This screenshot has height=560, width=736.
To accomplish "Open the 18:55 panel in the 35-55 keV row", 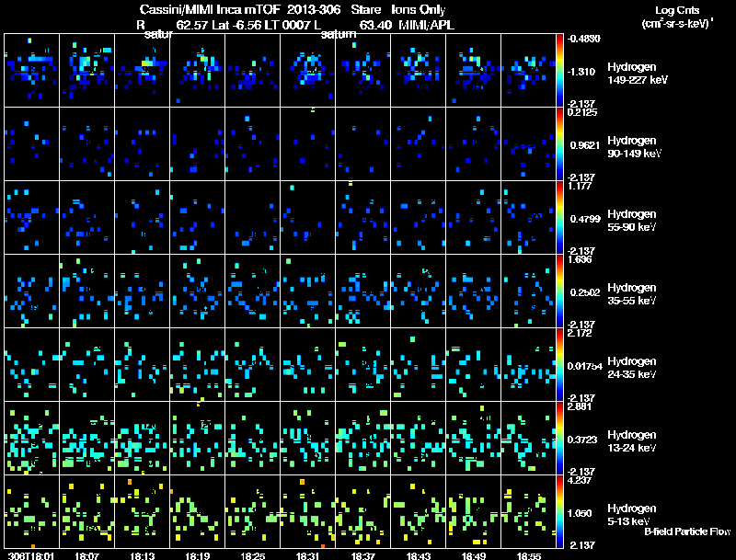I will tap(528, 291).
